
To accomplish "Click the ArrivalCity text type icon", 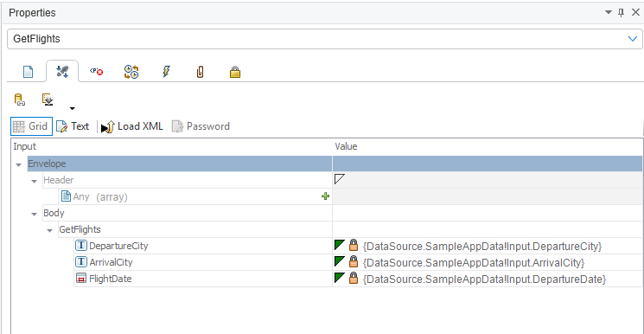I will coord(81,262).
